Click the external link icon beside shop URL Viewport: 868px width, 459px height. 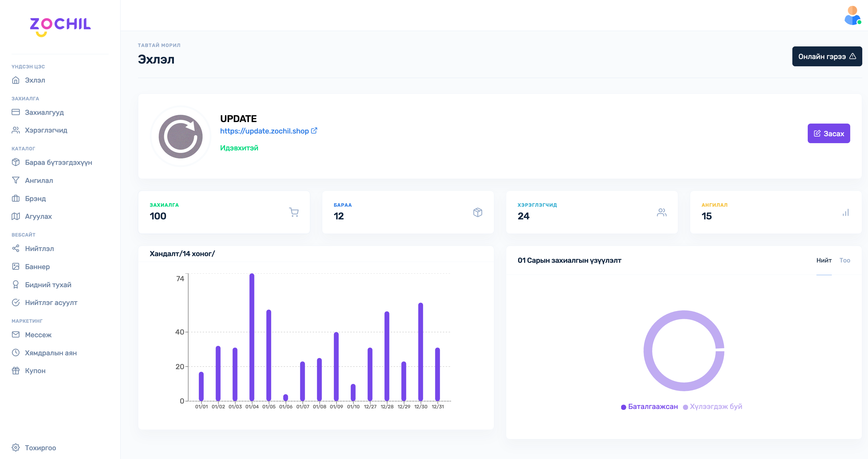[x=314, y=130]
